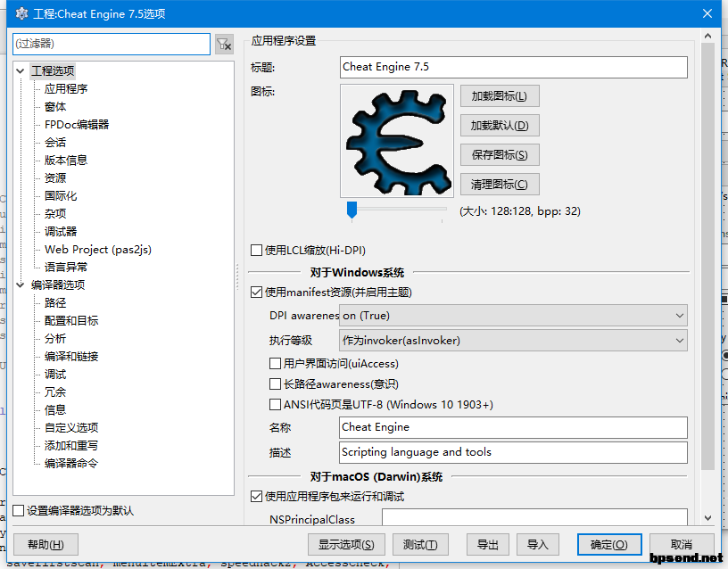Click the icon size slider handle
Screen dimensions: 728x569
352,210
